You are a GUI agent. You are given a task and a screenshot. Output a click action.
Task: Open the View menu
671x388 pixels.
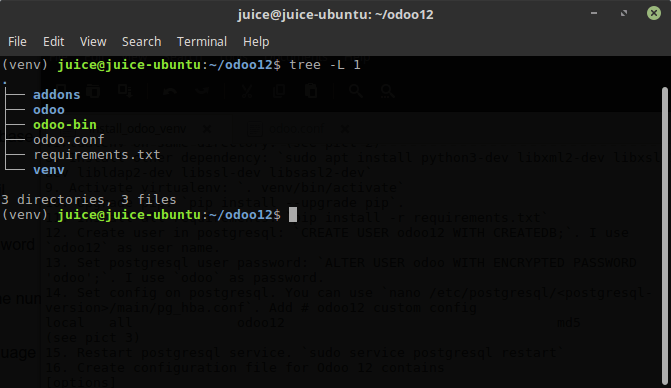(x=93, y=41)
